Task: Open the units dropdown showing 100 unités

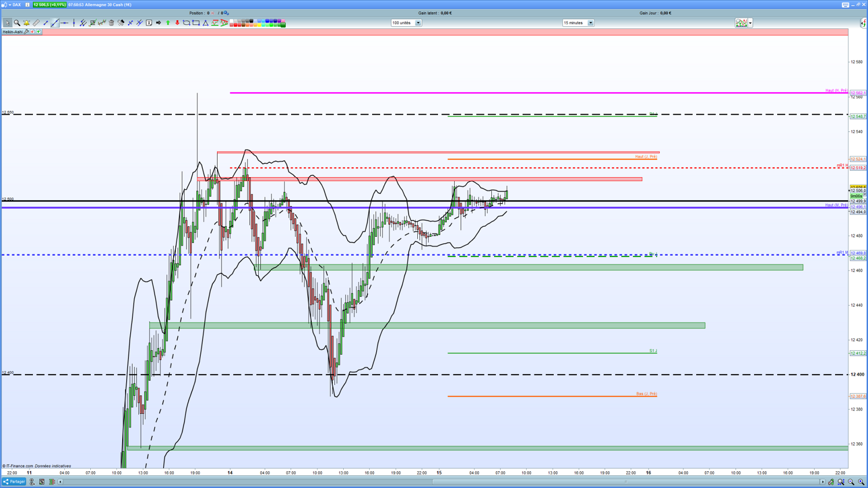Action: click(406, 23)
